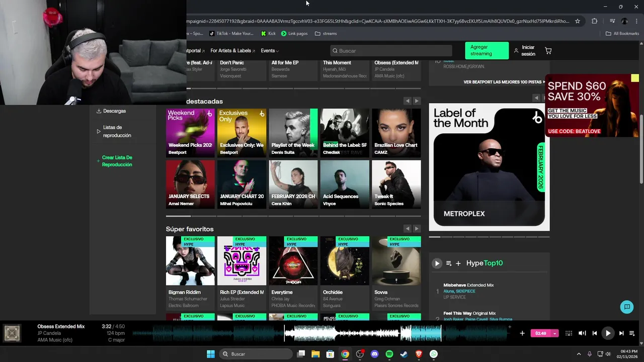Click into the Beatport Buscar field
This screenshot has height=362, width=644.
(391, 51)
